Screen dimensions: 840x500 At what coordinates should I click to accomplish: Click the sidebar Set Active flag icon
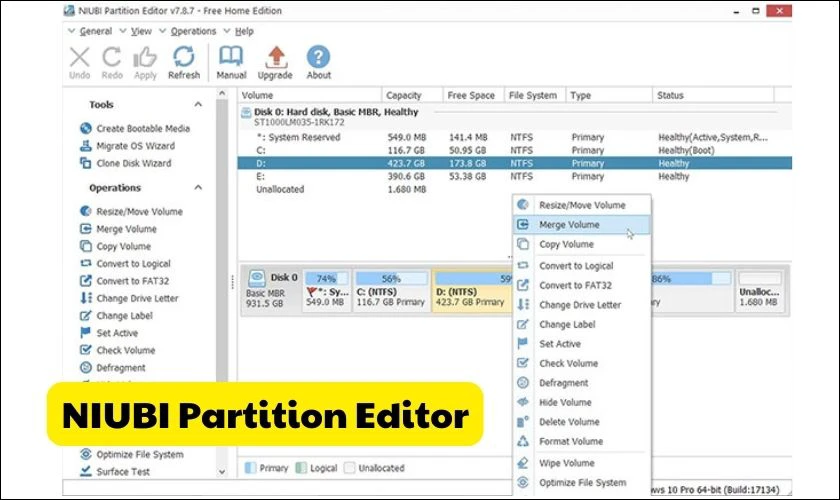[86, 333]
